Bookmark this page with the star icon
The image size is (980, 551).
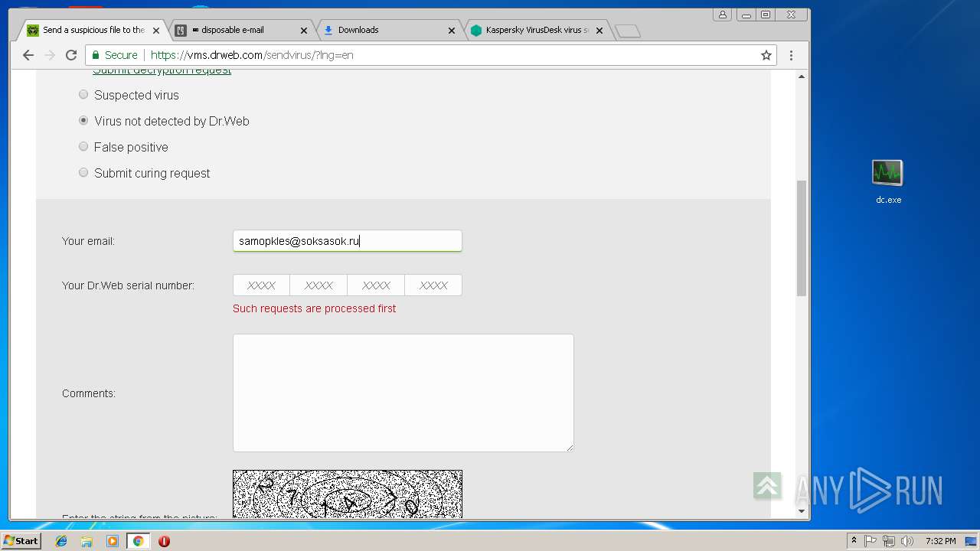click(x=766, y=55)
